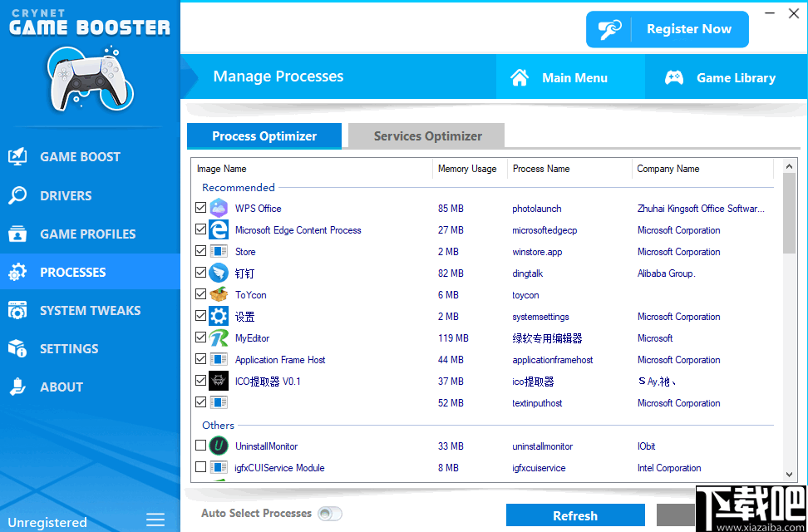Click the ToYcon box icon
The height and width of the screenshot is (532, 808).
[x=219, y=295]
